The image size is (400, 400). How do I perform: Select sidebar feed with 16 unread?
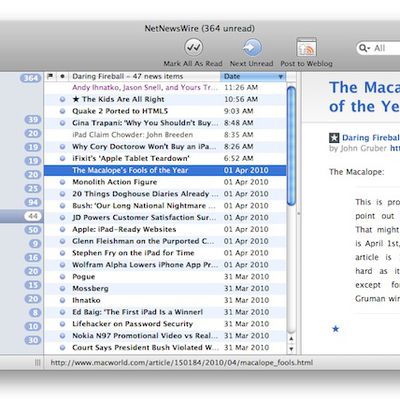[x=33, y=258]
